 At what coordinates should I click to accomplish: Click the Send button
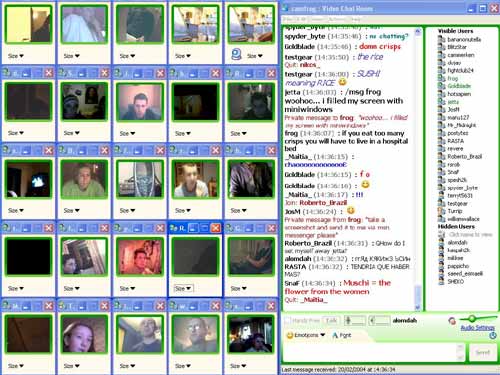click(x=482, y=352)
